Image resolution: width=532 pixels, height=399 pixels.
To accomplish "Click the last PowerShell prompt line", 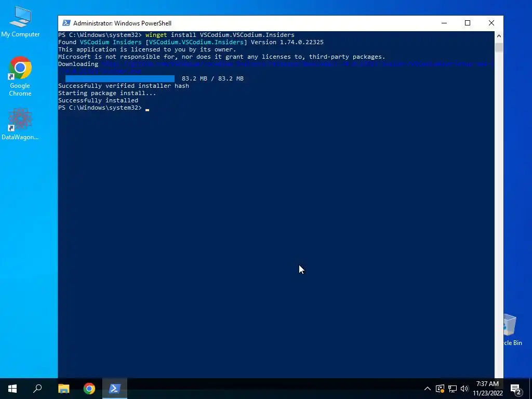I will tap(103, 108).
